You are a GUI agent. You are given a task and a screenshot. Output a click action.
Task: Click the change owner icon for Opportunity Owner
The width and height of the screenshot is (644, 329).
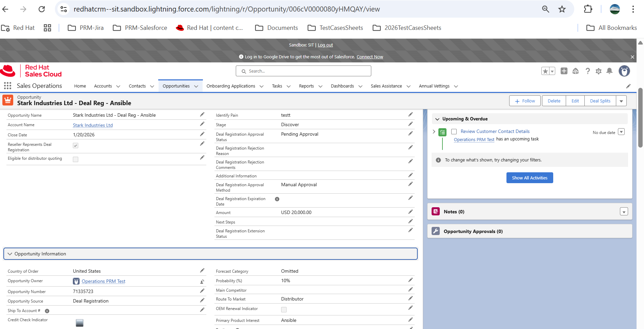tap(202, 282)
